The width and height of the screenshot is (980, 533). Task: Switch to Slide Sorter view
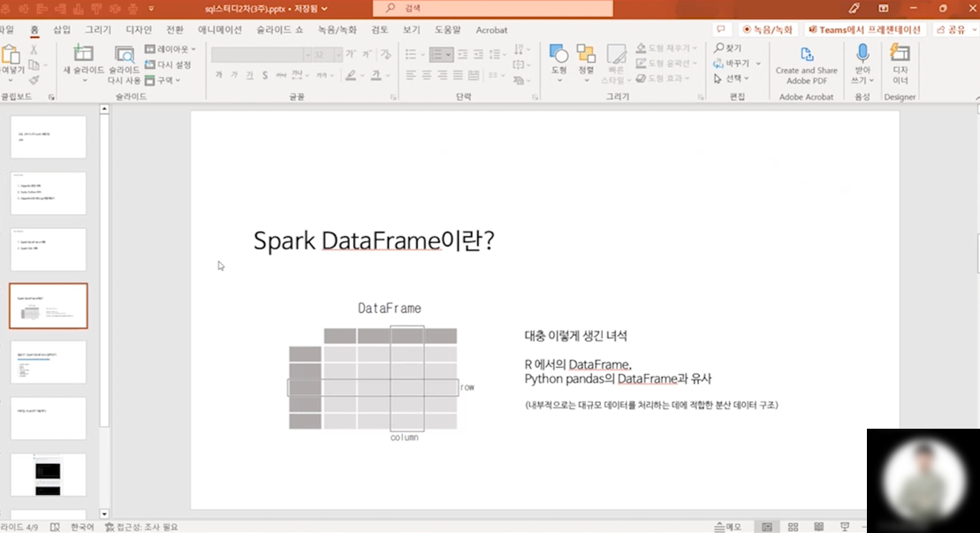(794, 527)
